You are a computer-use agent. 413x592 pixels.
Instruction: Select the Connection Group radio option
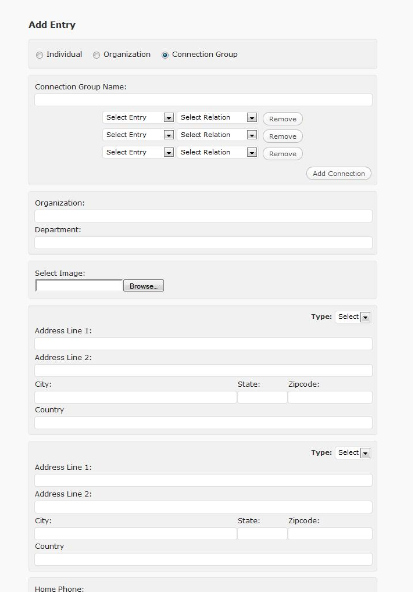click(165, 55)
